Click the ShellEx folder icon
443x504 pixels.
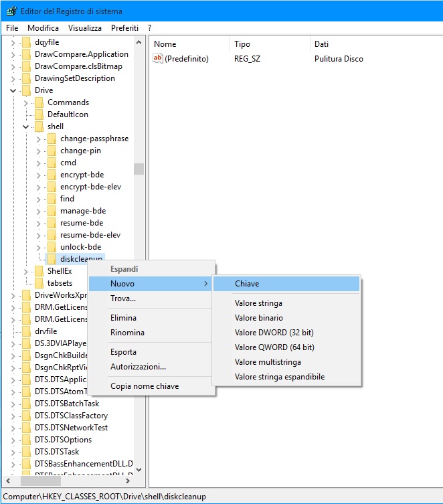[39, 271]
